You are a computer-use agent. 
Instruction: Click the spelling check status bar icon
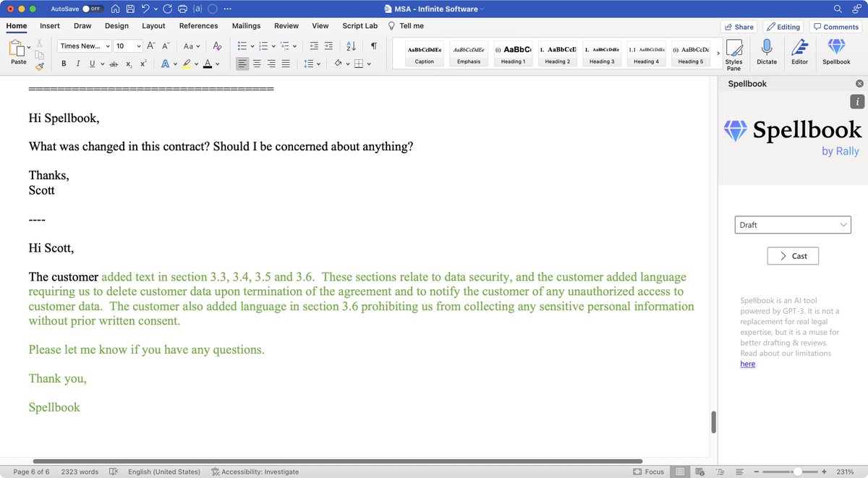tap(113, 471)
